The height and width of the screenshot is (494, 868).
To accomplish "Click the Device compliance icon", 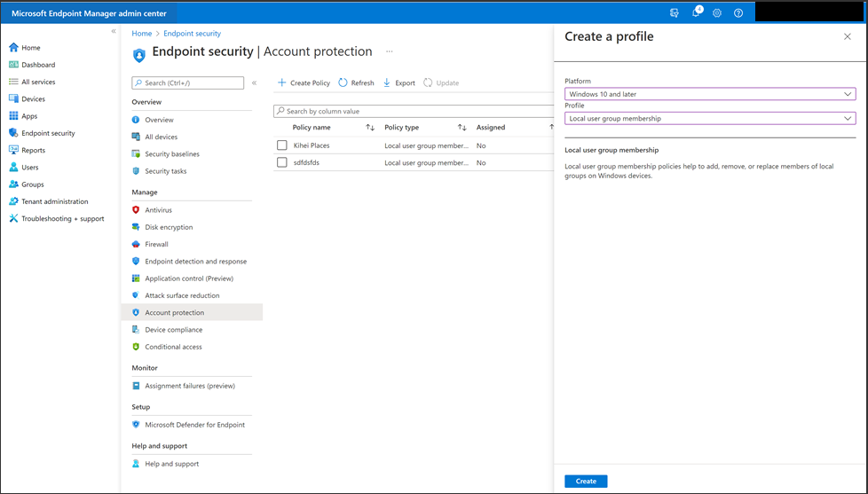I will click(x=136, y=330).
